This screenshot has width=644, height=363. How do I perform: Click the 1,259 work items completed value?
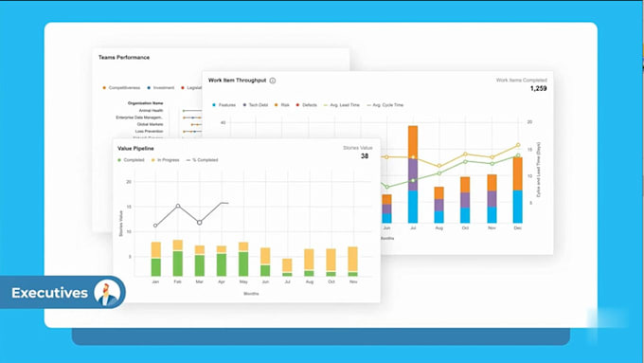[x=538, y=88]
